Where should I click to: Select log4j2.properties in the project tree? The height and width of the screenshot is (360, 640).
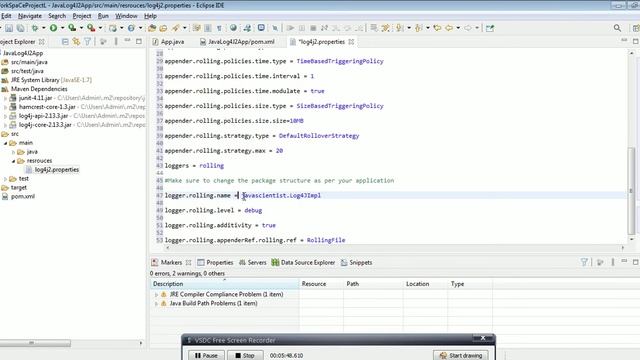point(57,169)
